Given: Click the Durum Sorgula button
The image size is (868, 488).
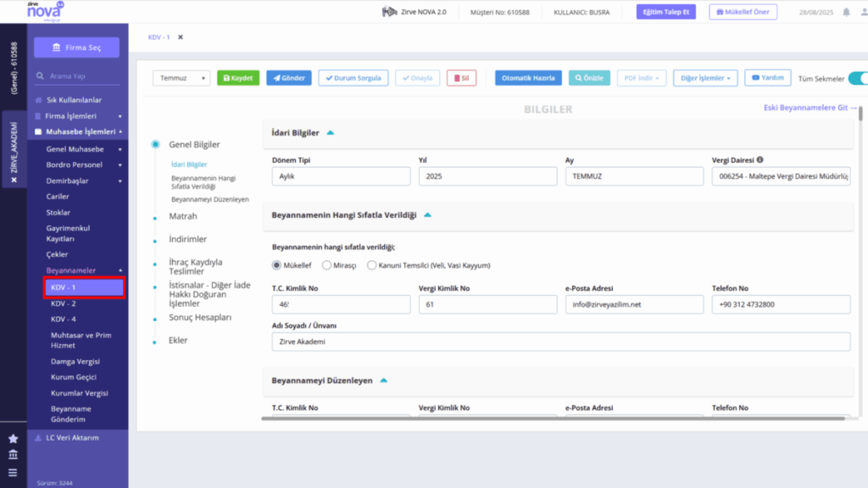Looking at the screenshot, I should point(353,78).
